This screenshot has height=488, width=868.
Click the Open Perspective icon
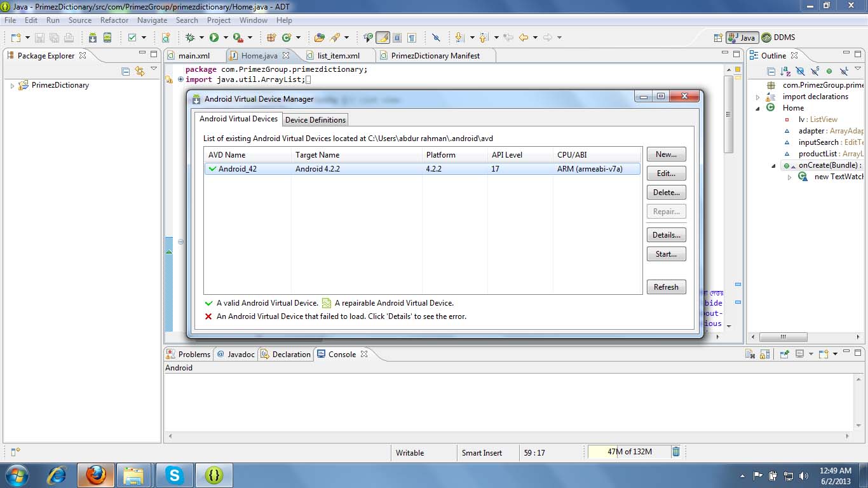[718, 37]
